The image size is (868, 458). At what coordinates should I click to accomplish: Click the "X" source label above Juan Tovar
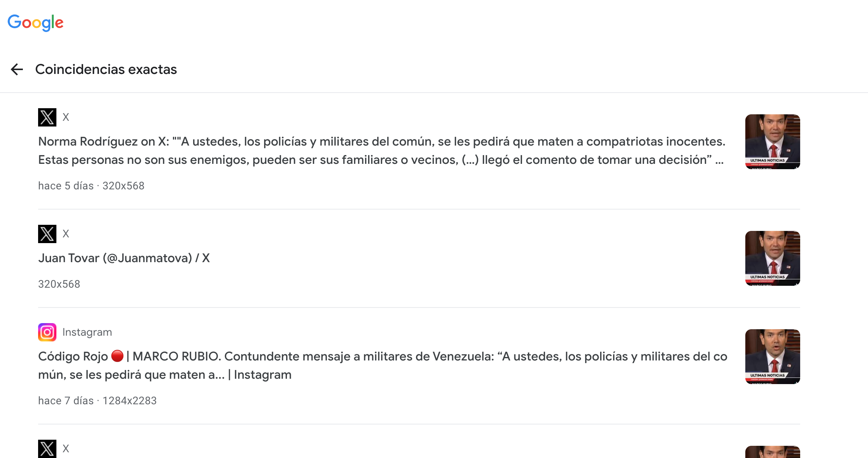(66, 234)
